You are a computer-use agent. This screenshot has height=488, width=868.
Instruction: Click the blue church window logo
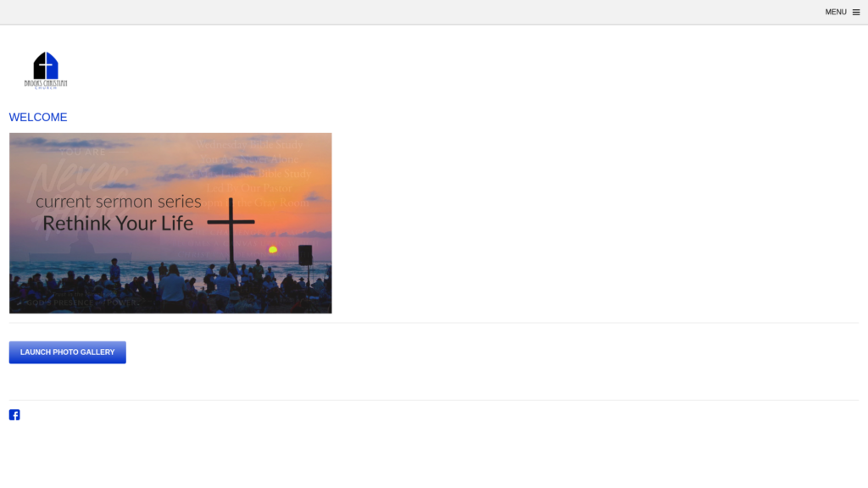pos(46,66)
